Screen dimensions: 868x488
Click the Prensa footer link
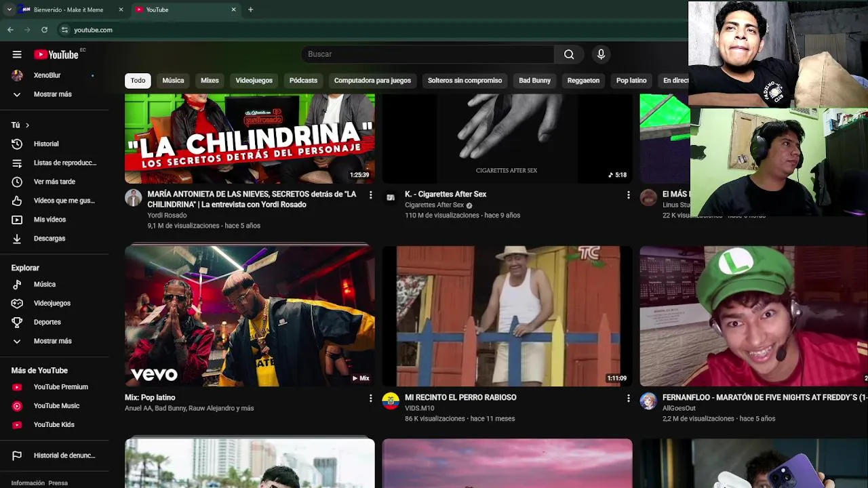[58, 483]
